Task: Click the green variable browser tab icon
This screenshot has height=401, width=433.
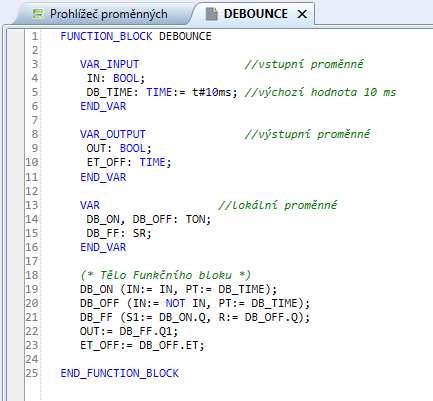Action: pyautogui.click(x=38, y=14)
